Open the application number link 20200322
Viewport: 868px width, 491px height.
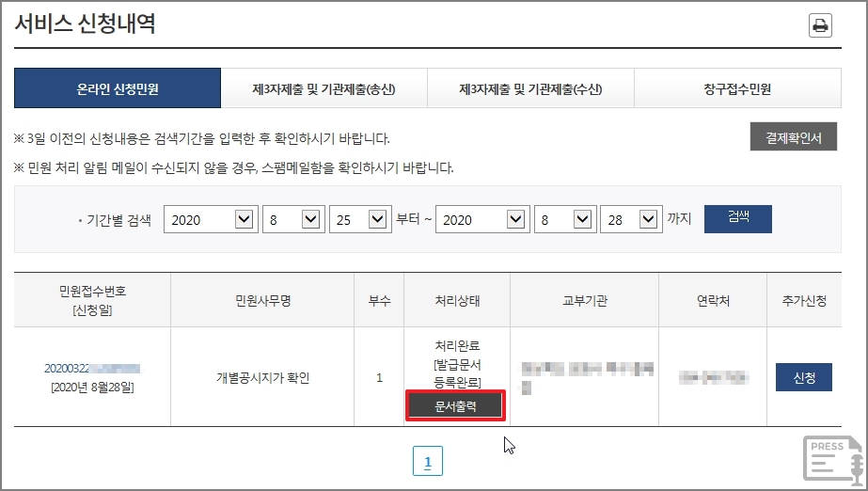point(92,369)
